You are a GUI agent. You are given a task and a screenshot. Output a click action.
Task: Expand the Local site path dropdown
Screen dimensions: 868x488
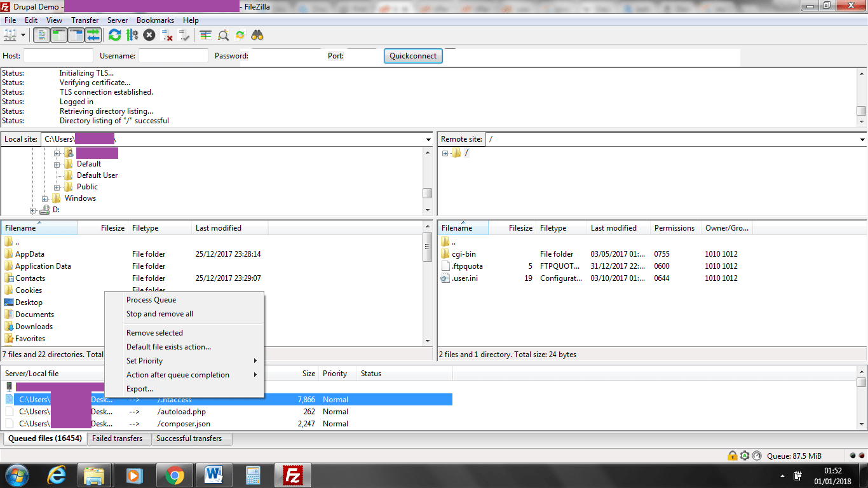(x=429, y=139)
